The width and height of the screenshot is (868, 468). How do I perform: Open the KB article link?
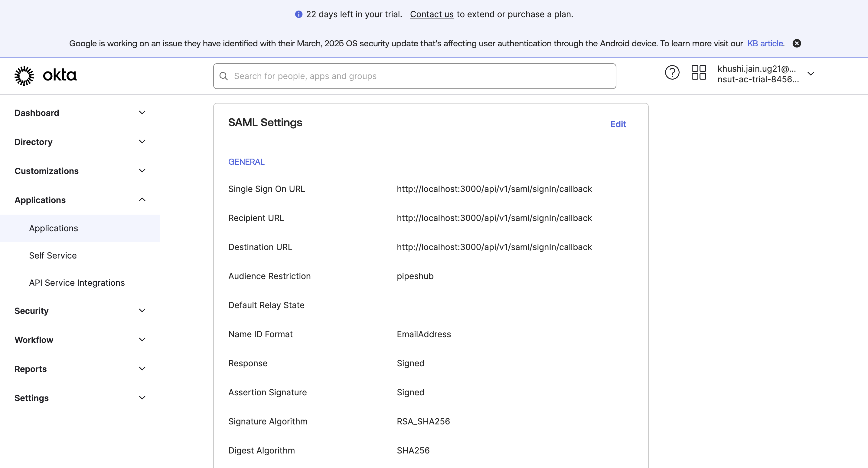(x=765, y=44)
